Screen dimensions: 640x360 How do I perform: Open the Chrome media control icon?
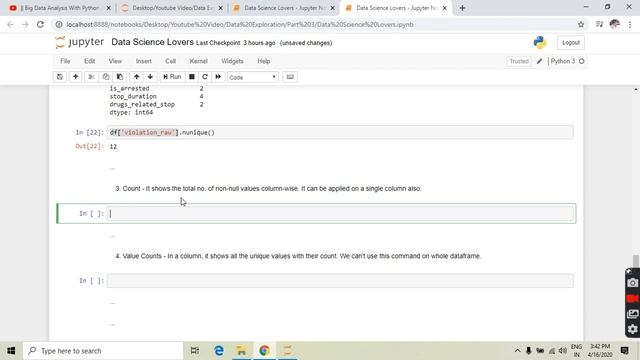[x=599, y=24]
